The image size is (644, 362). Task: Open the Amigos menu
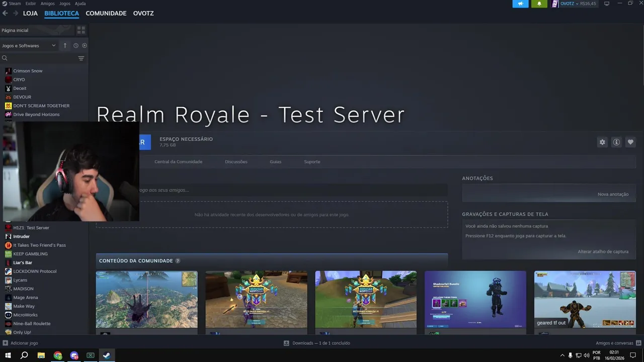[x=48, y=4]
